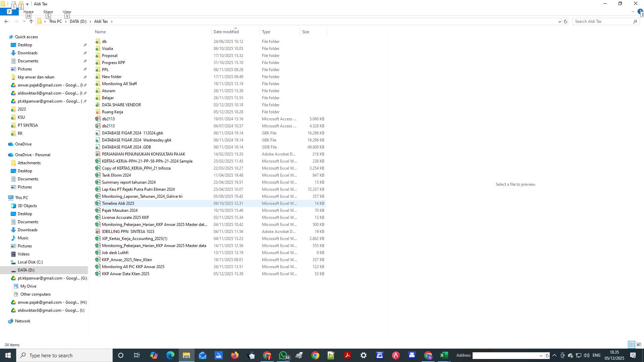Viewport: 644px width, 362px height.
Task: Open Adobe Acrobat from the taskbar
Action: [x=347, y=355]
